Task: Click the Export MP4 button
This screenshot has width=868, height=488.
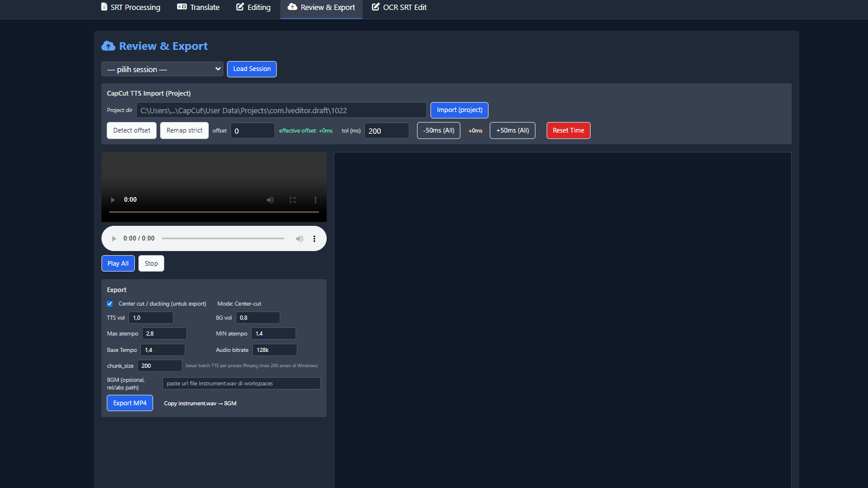Action: coord(130,403)
